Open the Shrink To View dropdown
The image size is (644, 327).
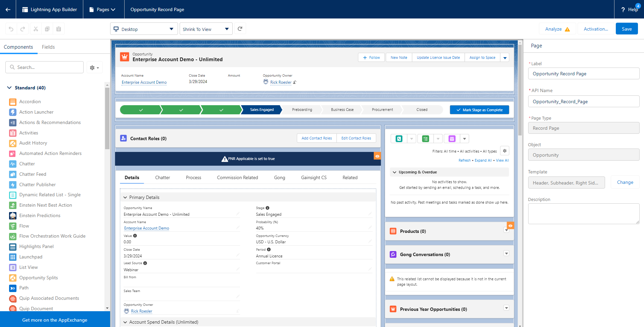click(206, 29)
